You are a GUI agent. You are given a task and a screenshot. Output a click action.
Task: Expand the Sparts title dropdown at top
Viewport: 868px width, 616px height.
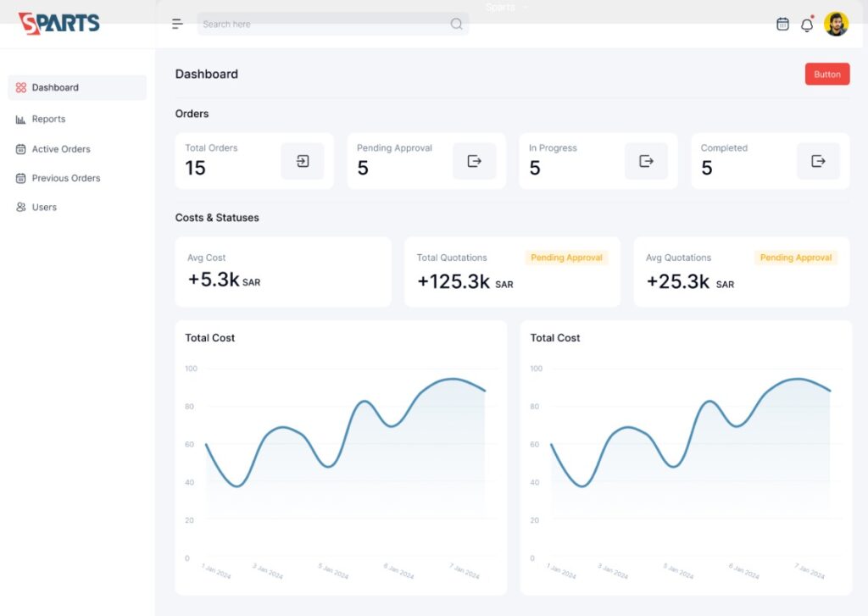[507, 7]
